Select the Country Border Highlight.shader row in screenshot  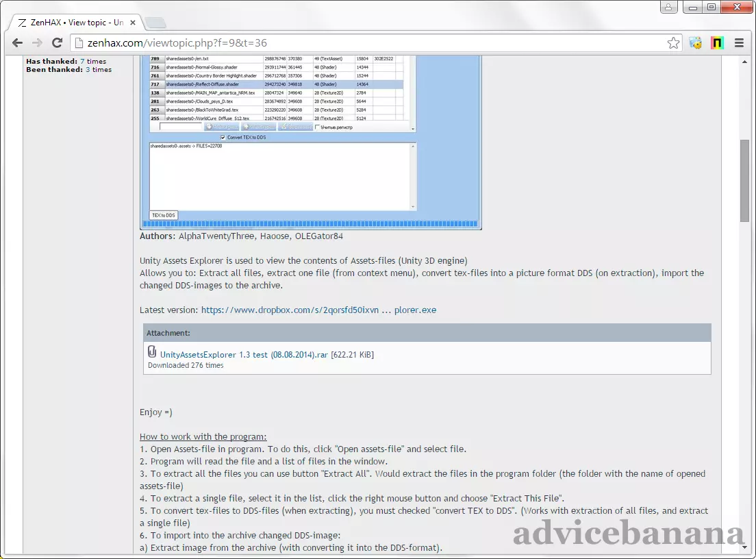pyautogui.click(x=276, y=76)
